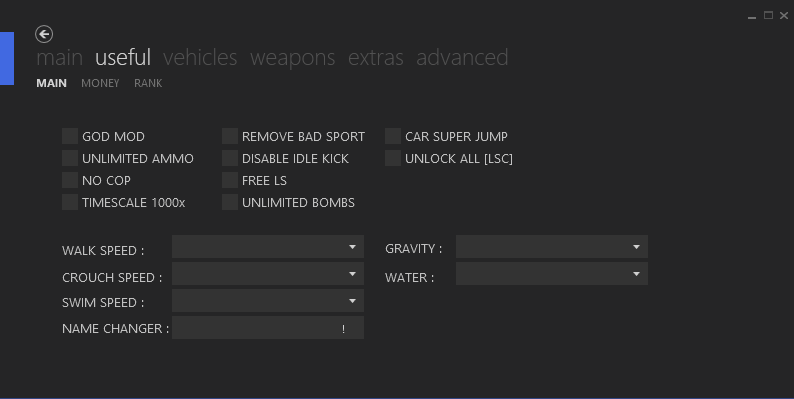Expand the WATER combo box
The height and width of the screenshot is (399, 794).
pos(552,273)
